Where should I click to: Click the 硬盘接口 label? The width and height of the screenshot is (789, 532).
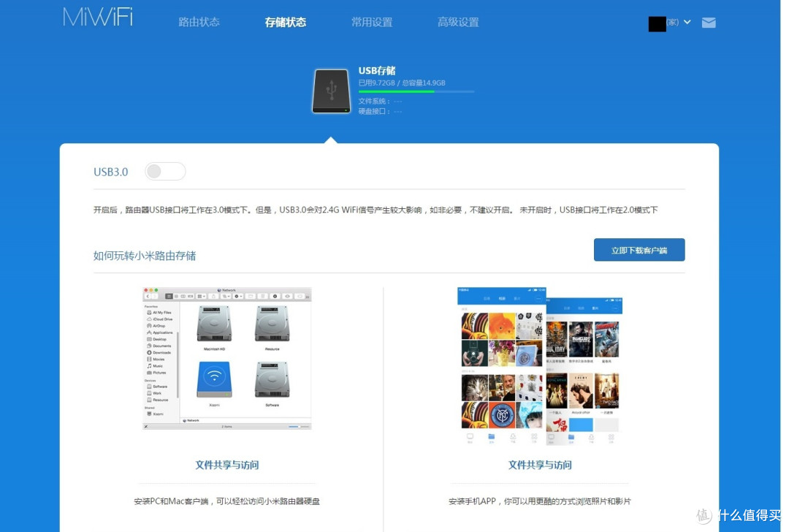374,111
